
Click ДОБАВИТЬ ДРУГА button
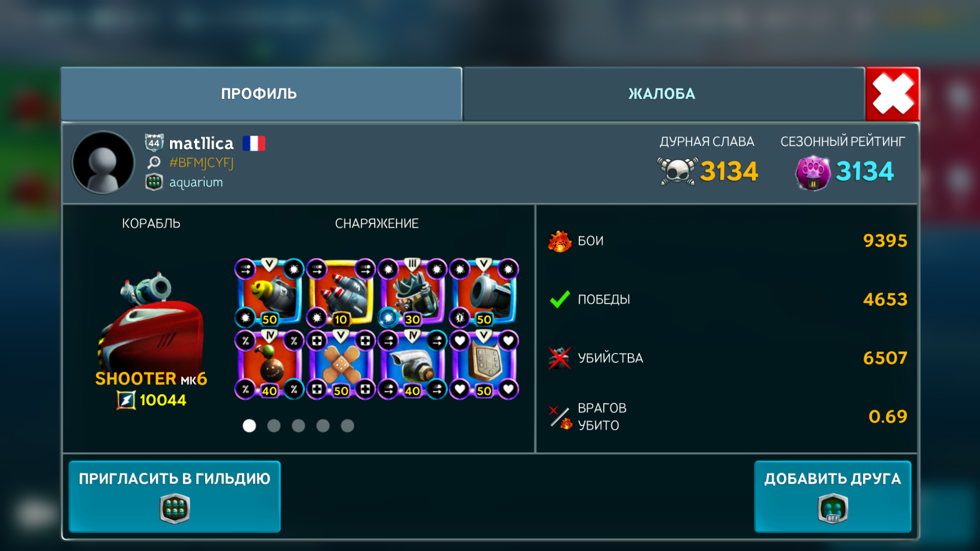[833, 496]
